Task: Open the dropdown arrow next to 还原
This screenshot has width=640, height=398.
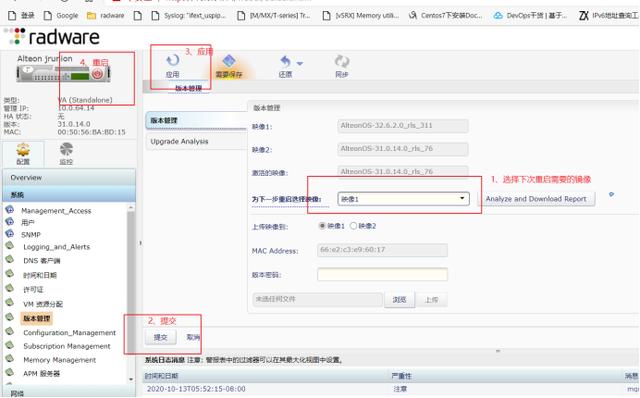Action: tap(300, 63)
